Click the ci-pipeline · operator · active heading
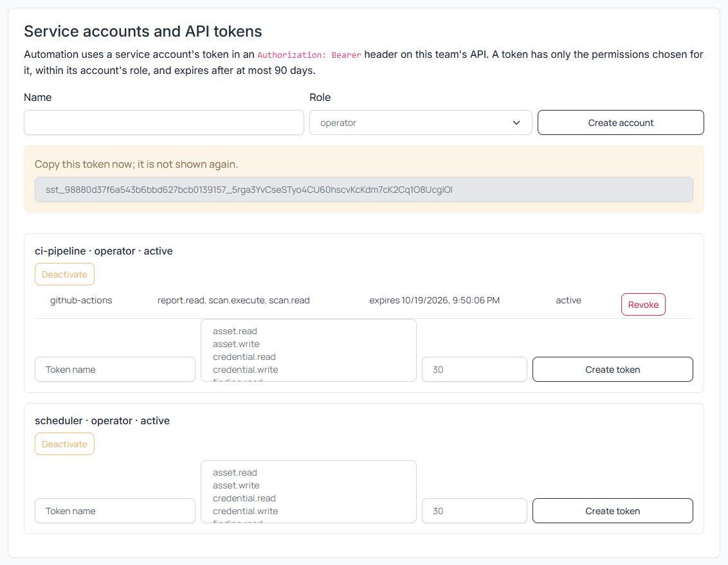Screen dimensions: 728x565 point(104,251)
